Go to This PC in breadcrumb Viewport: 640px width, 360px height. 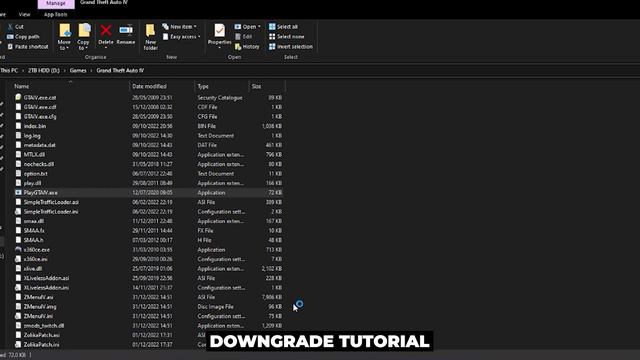point(9,71)
